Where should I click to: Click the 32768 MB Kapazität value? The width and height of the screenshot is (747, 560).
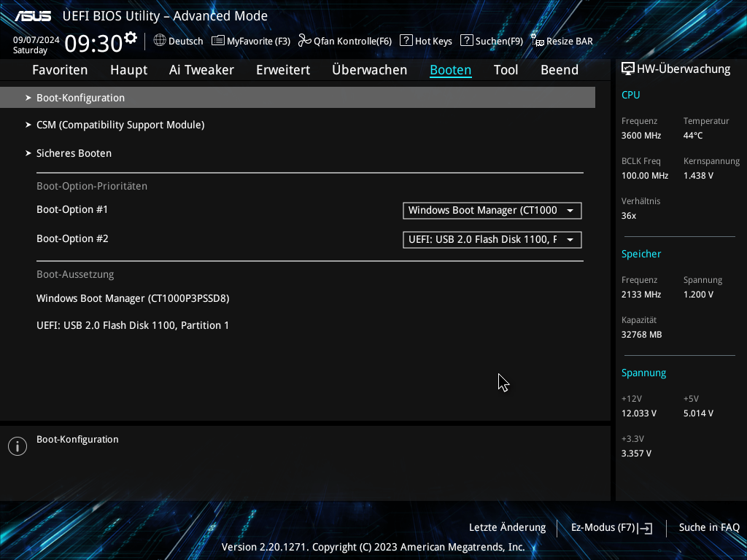point(642,335)
